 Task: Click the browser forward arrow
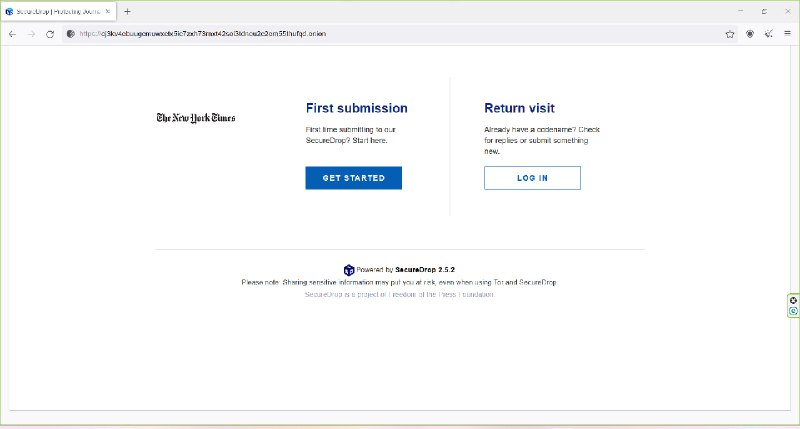(31, 33)
